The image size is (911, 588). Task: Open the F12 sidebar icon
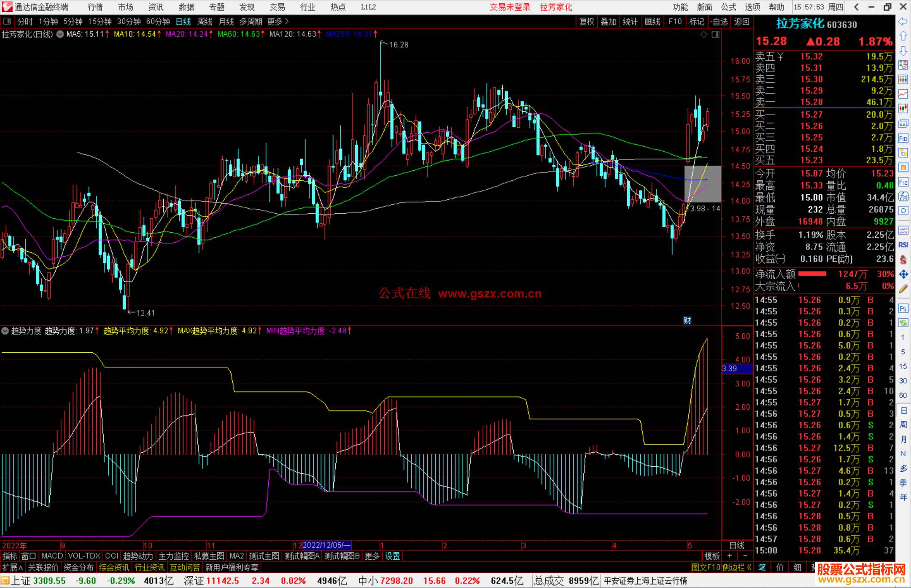(903, 182)
